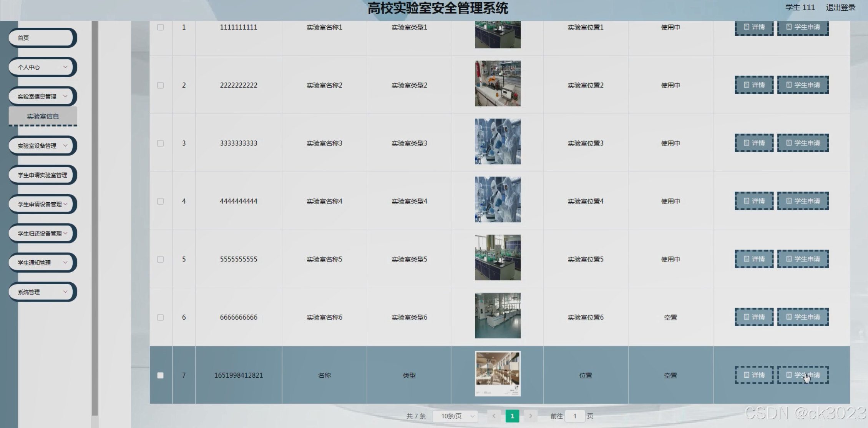Select 实验室信息 submenu item
The width and height of the screenshot is (868, 428).
43,116
